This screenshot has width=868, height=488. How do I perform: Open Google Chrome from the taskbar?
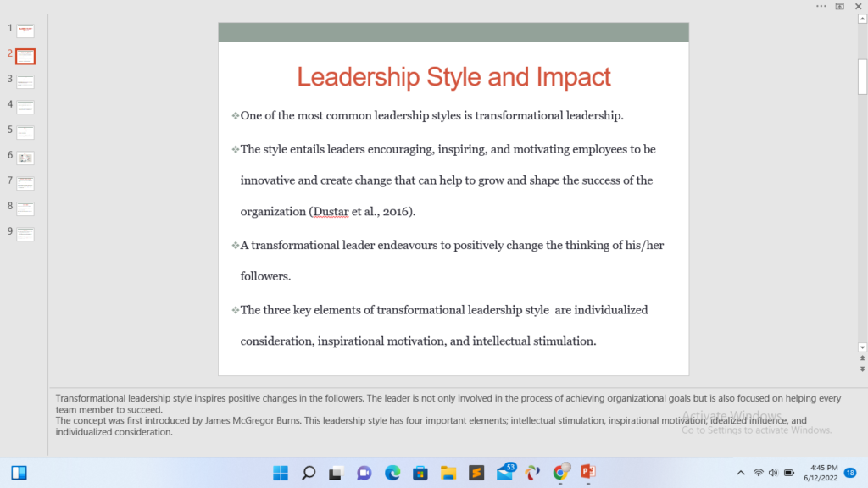click(559, 473)
